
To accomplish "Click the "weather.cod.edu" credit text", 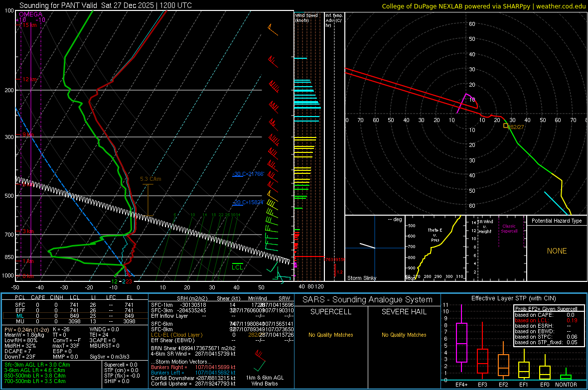I will click(561, 6).
